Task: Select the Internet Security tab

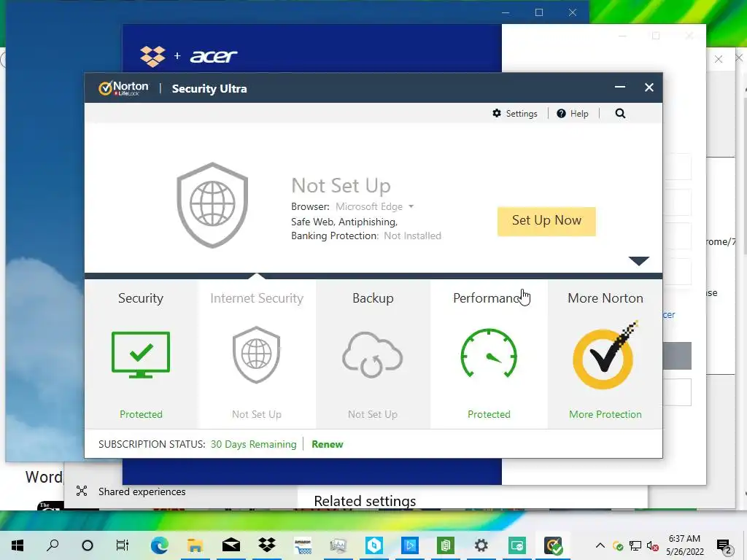Action: point(256,354)
